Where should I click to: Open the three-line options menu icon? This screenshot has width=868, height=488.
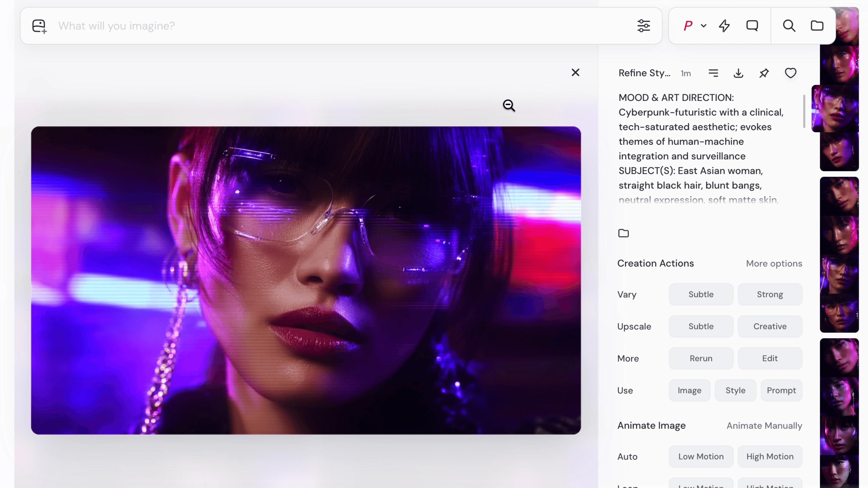(x=713, y=73)
